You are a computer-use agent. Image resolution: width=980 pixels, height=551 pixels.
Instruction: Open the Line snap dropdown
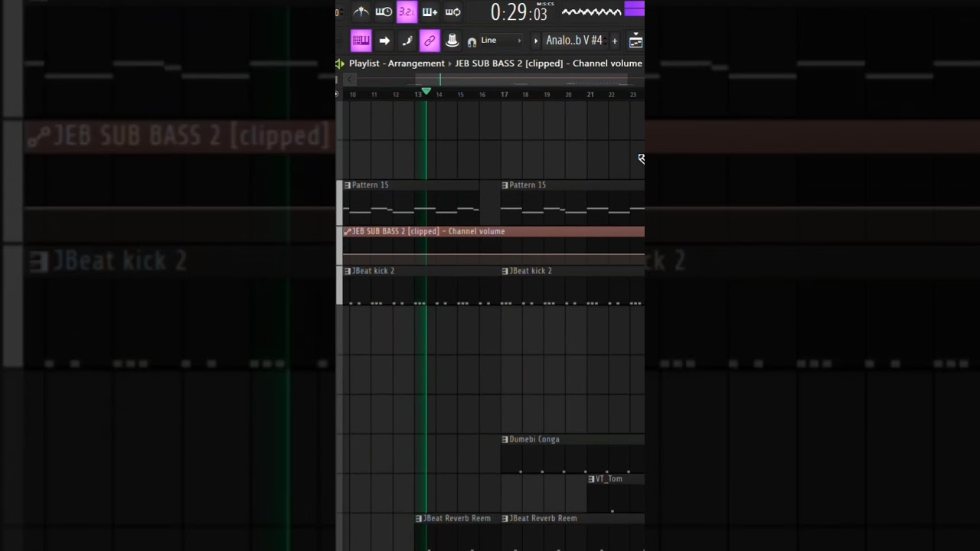[501, 41]
